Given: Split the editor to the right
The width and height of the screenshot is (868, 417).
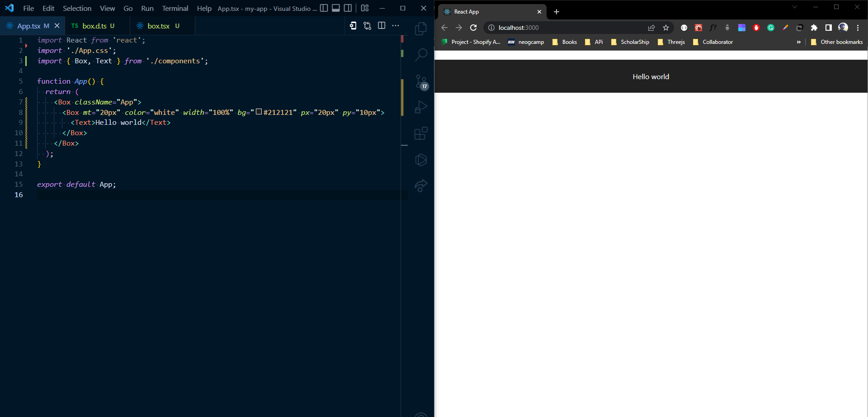Looking at the screenshot, I should [382, 26].
